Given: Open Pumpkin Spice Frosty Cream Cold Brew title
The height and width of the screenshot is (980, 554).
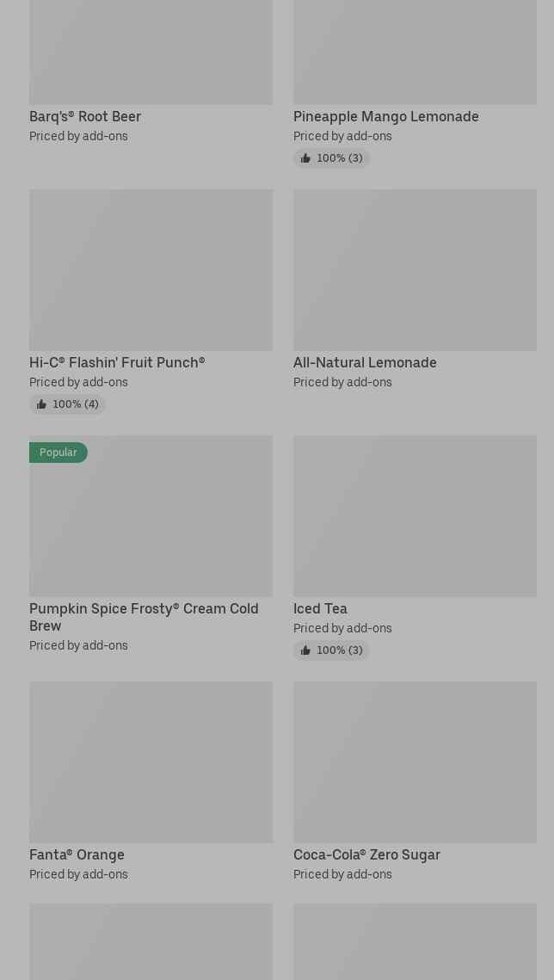Looking at the screenshot, I should click(144, 617).
